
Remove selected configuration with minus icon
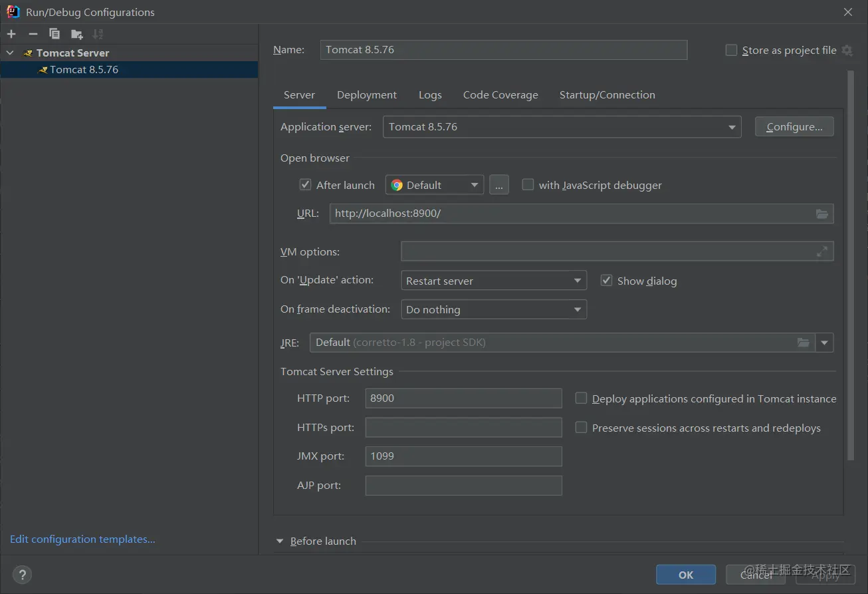click(x=33, y=34)
